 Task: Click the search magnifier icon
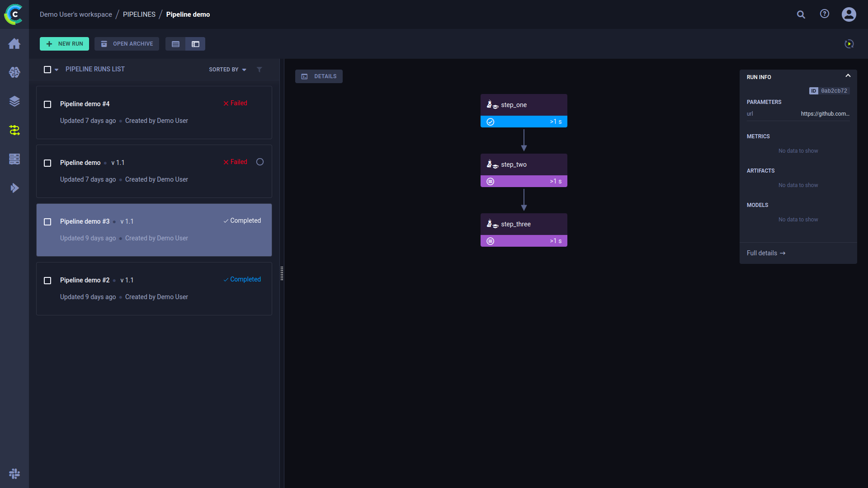[801, 14]
